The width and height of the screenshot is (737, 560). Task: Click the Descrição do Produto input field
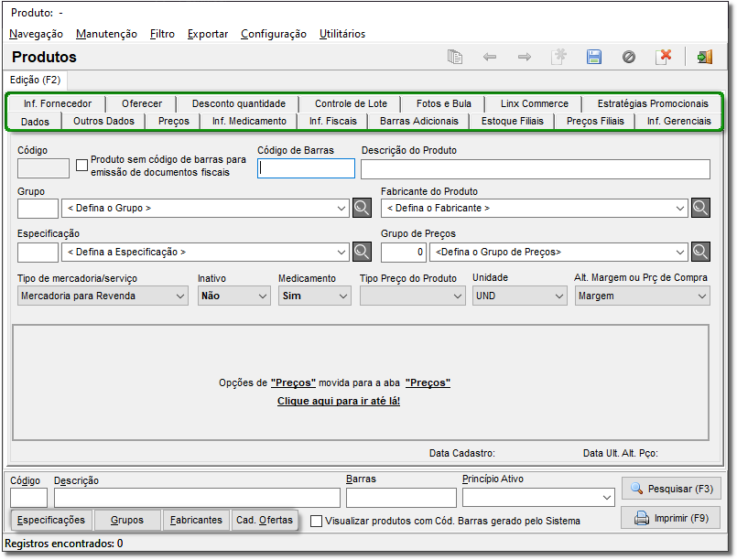click(535, 169)
